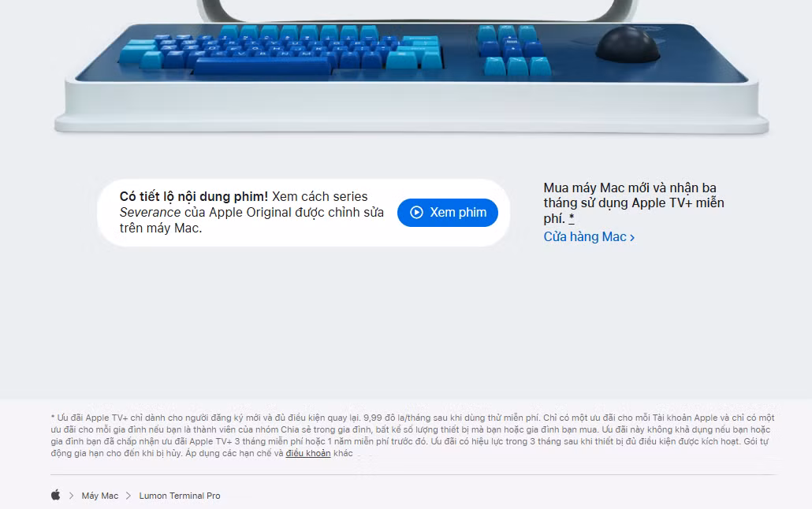812x509 pixels.
Task: Select "Máy Mac" in the breadcrumb trail
Action: pos(99,496)
